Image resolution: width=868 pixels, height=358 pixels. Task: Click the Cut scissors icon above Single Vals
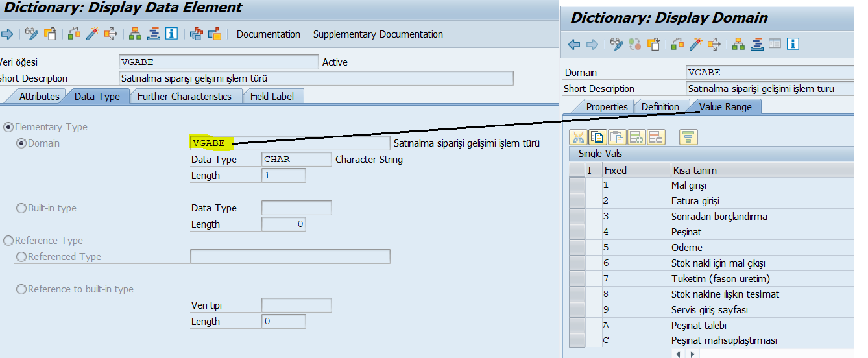[577, 137]
